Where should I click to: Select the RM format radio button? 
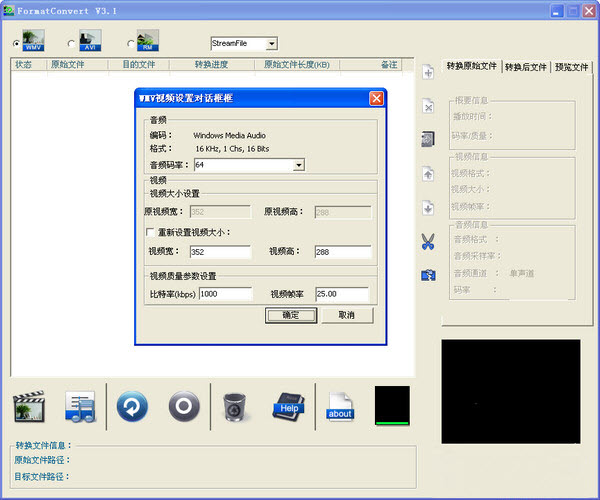pos(130,44)
